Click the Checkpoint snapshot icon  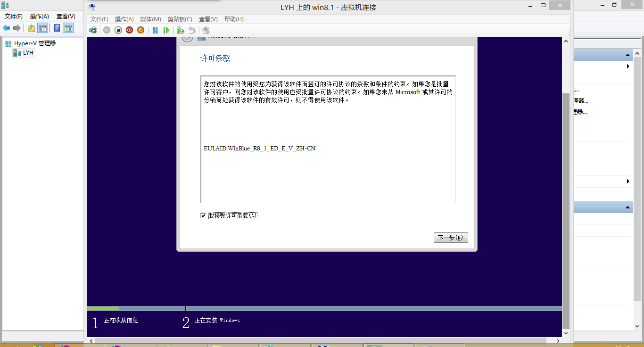pyautogui.click(x=181, y=30)
